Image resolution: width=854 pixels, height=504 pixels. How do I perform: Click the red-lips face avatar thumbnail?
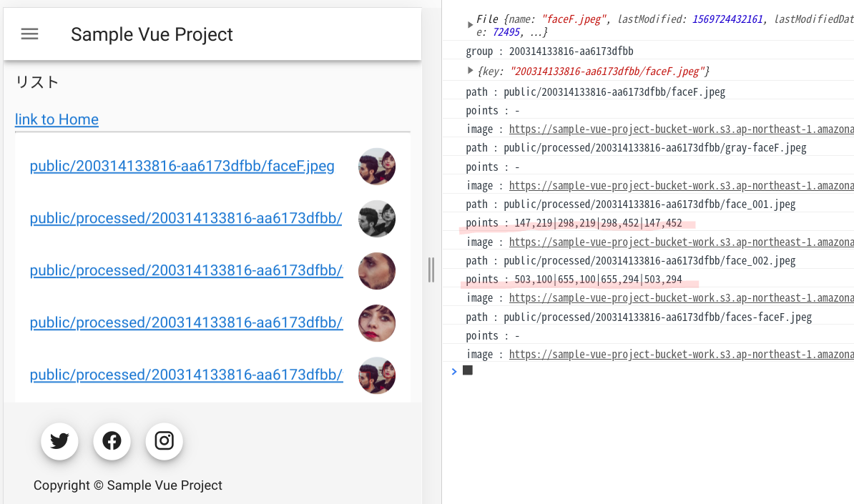click(x=377, y=323)
